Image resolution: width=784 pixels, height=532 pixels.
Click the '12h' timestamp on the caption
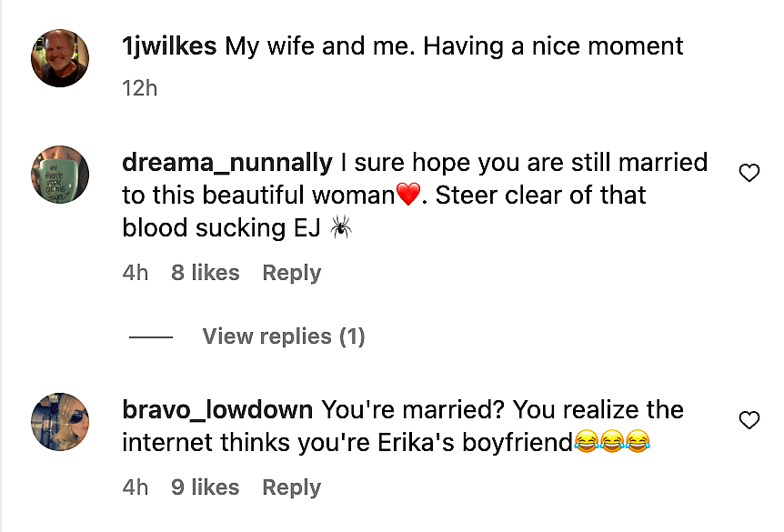coord(139,88)
